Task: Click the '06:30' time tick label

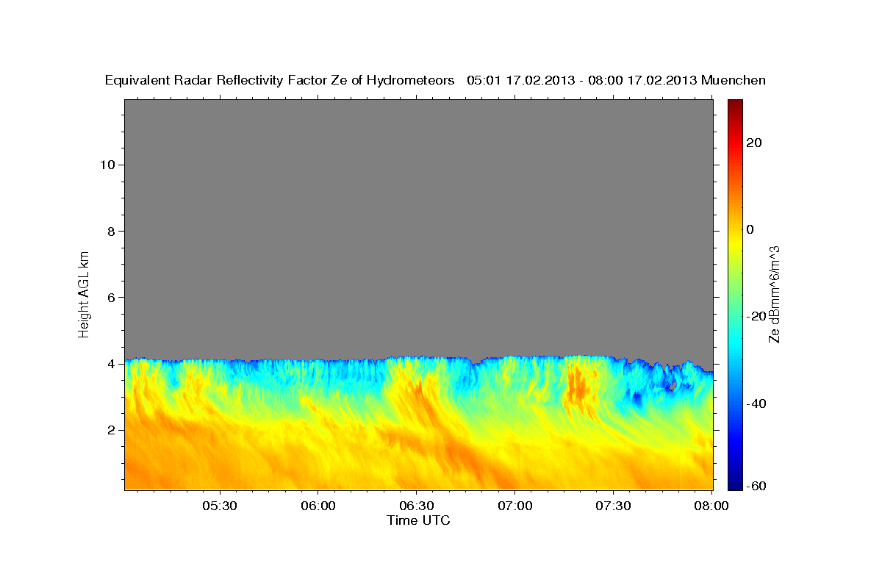Action: (x=416, y=506)
